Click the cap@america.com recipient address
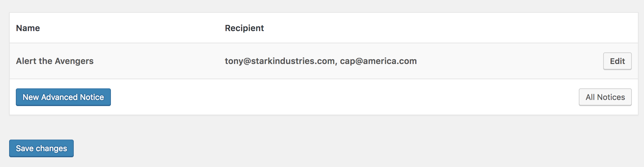Screen dimensions: 644x167 pyautogui.click(x=378, y=61)
